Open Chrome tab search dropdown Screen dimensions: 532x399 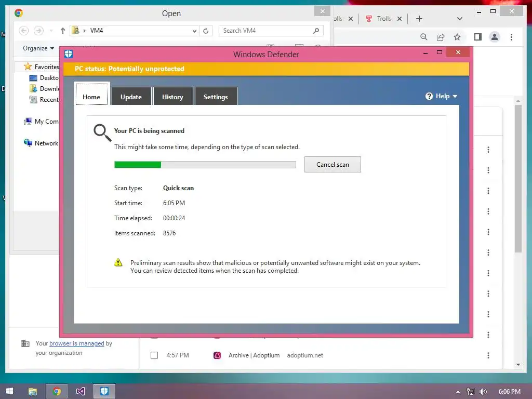(x=460, y=19)
